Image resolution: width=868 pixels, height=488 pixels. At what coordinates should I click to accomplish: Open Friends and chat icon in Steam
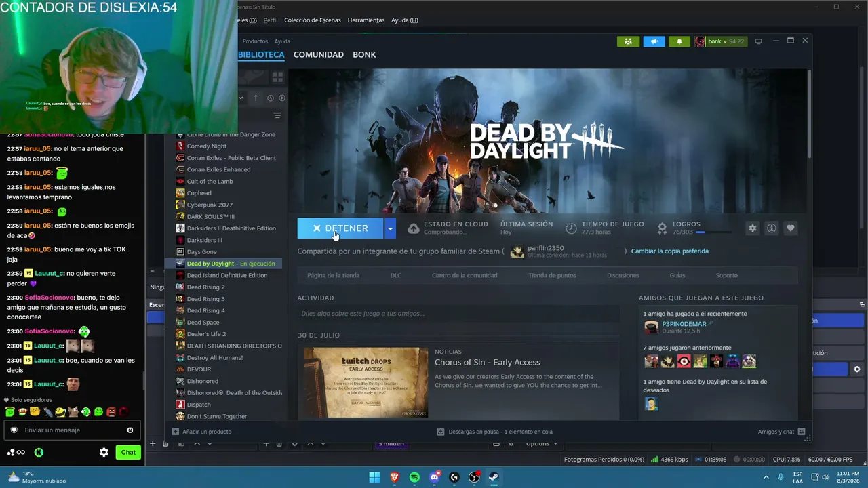[x=802, y=432]
